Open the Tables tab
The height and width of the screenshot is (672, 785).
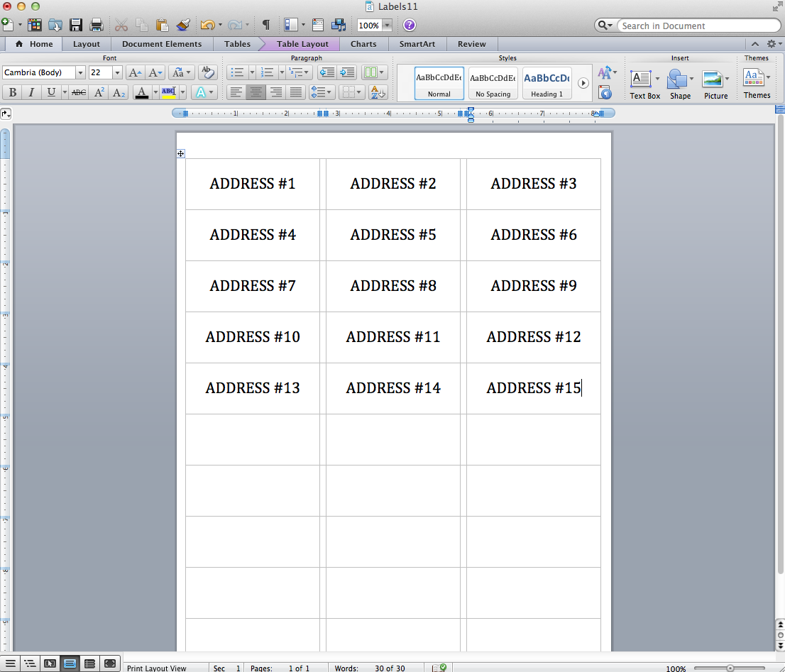tap(237, 44)
